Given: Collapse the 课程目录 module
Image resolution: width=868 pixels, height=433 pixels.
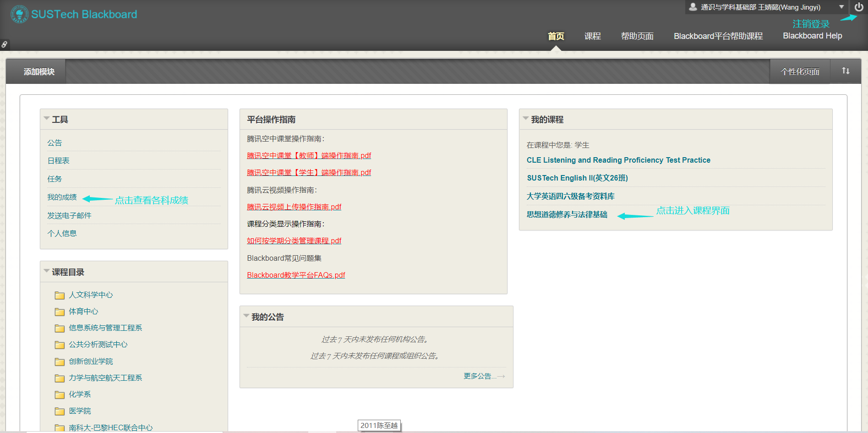Looking at the screenshot, I should pyautogui.click(x=47, y=271).
